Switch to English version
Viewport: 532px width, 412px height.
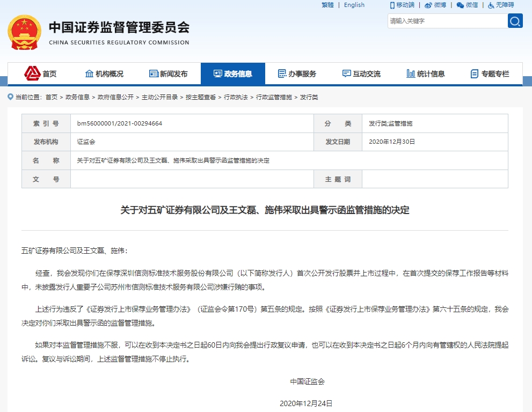tap(354, 5)
